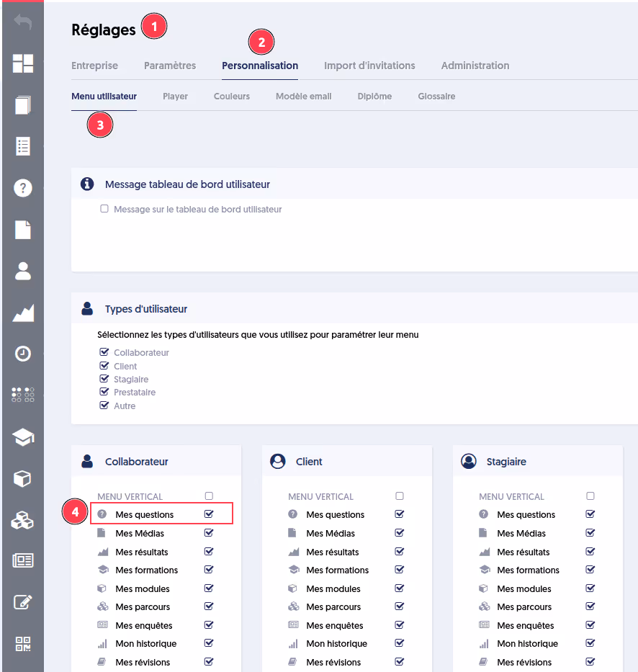Open the question mark icon in sidebar

click(23, 188)
